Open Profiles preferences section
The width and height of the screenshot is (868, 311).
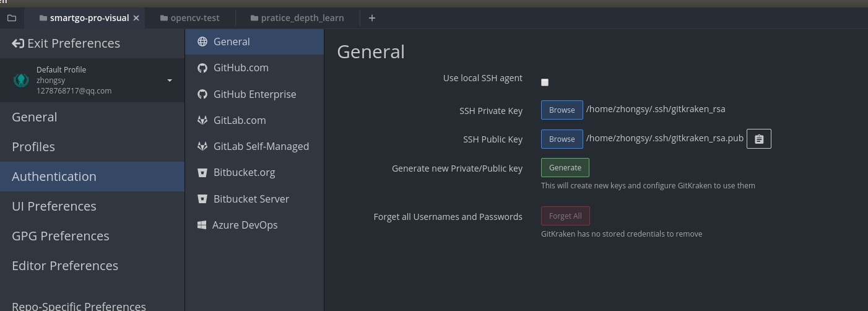[92, 147]
